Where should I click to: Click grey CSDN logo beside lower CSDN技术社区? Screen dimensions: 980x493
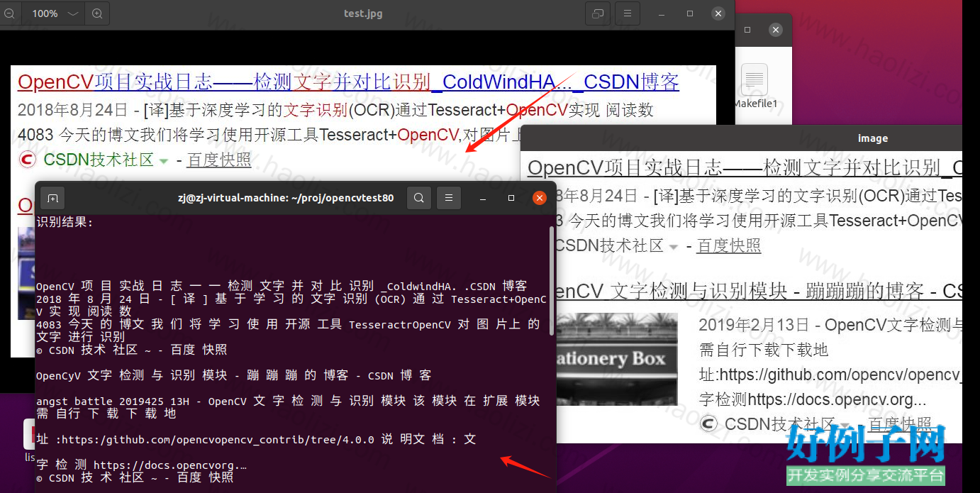[x=708, y=424]
